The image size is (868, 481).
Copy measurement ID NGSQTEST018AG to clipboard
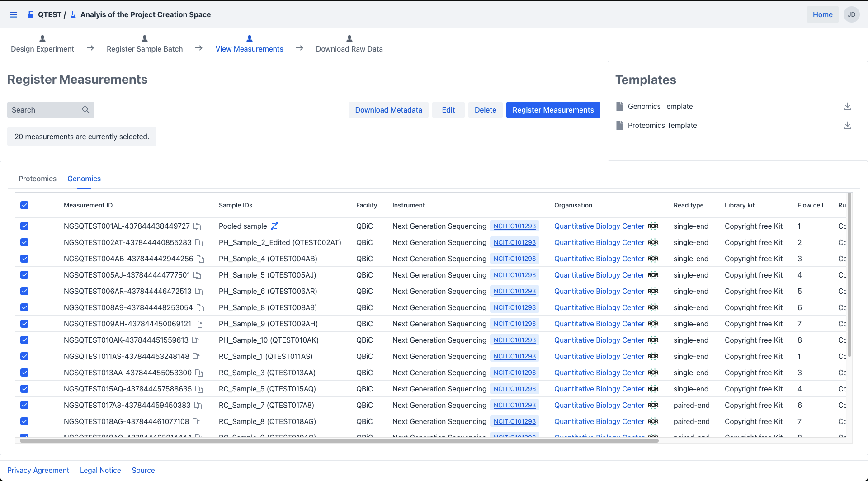(x=197, y=421)
